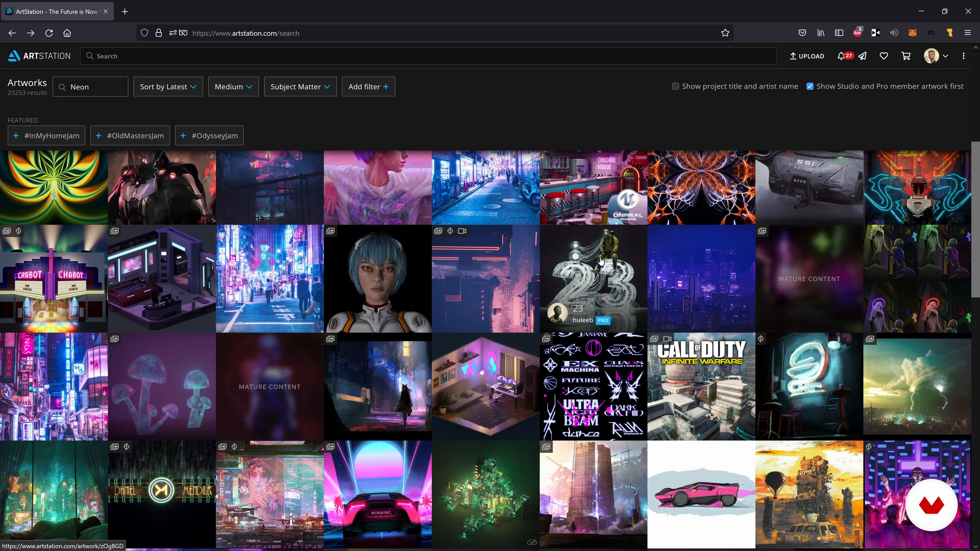Open the isometric pink bedroom artwork
The height and width of the screenshot is (551, 980).
click(485, 387)
